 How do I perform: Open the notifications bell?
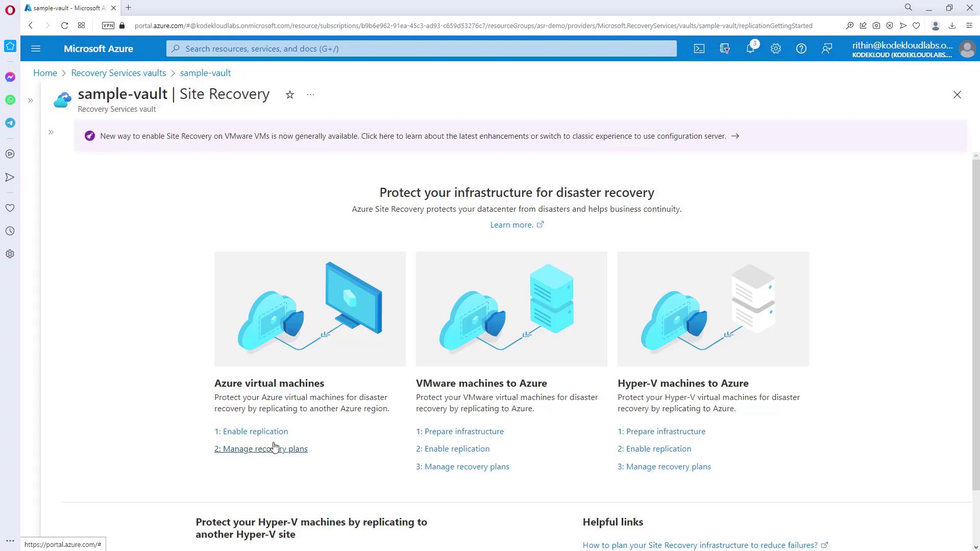pos(750,48)
